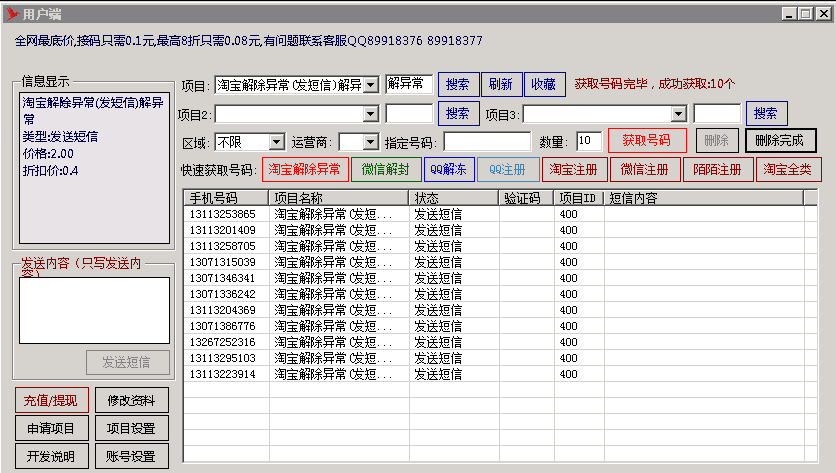Click the 信息显示 project info text box
This screenshot has width=836, height=473.
point(94,168)
